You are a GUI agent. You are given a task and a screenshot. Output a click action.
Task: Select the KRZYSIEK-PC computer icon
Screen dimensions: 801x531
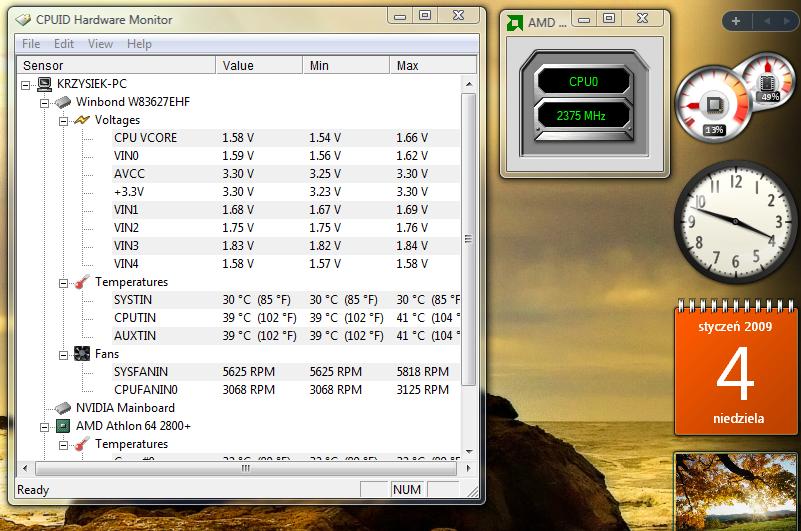click(44, 84)
